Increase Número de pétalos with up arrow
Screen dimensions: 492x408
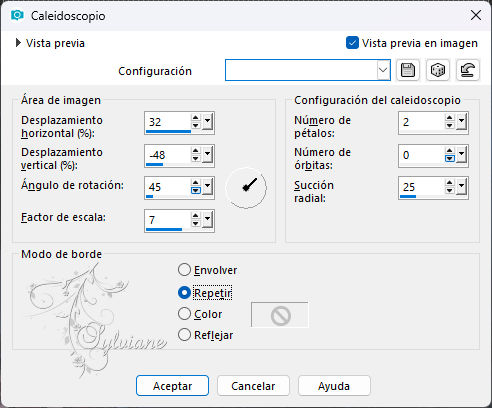(450, 118)
